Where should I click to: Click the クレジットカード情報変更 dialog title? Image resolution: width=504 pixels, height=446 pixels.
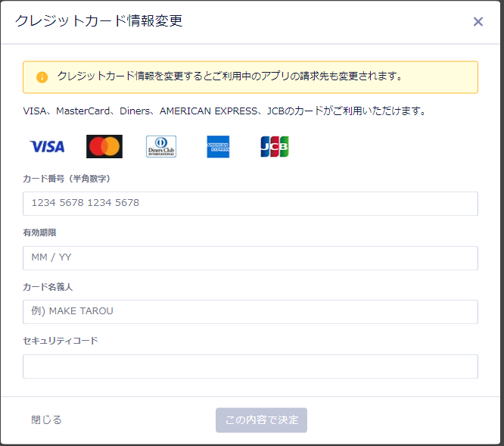(98, 21)
